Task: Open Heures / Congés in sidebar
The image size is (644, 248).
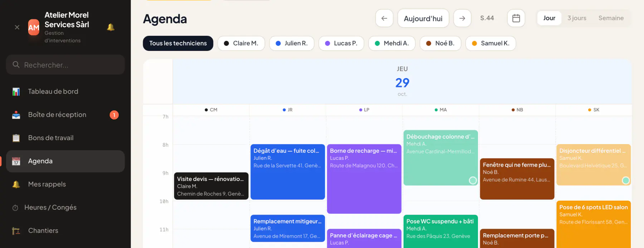Action: [x=65, y=208]
